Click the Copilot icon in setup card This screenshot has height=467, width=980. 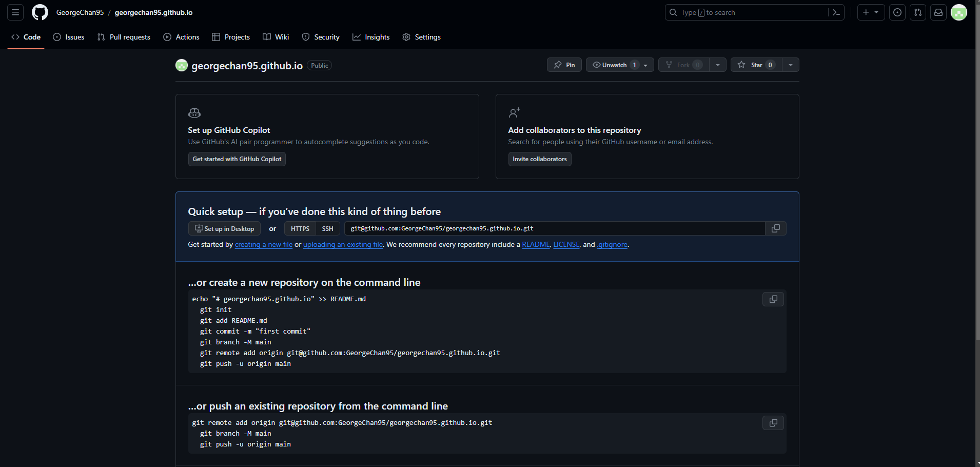tap(194, 113)
